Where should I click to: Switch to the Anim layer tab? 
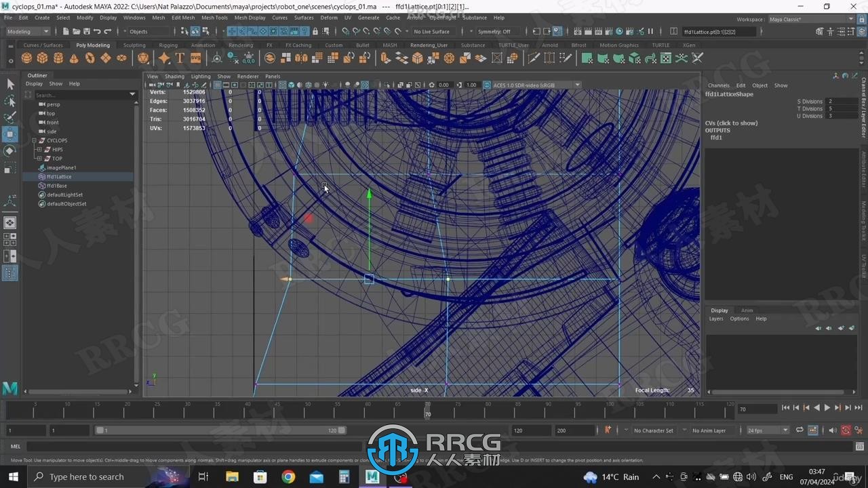click(747, 310)
